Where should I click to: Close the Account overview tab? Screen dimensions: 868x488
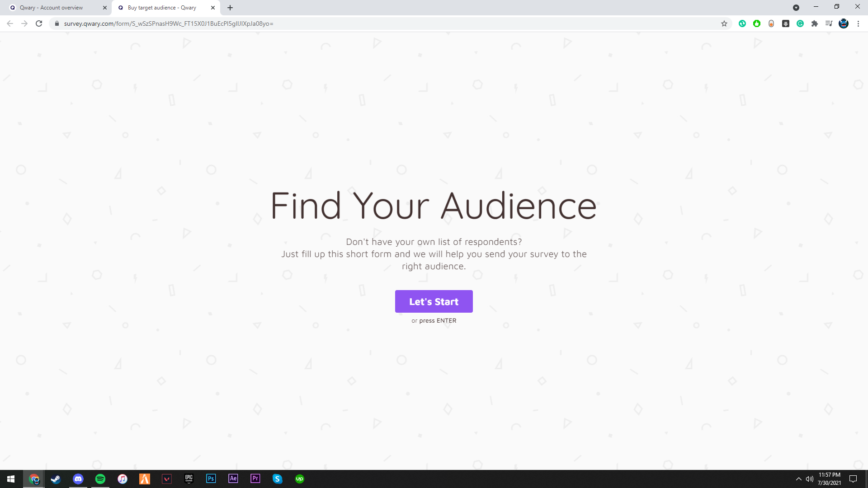(x=104, y=8)
